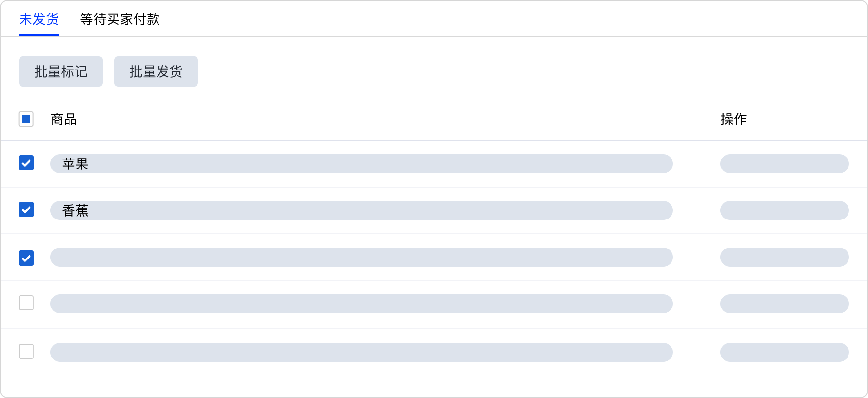Switch to the 未发货 tab
868x398 pixels.
tap(39, 20)
